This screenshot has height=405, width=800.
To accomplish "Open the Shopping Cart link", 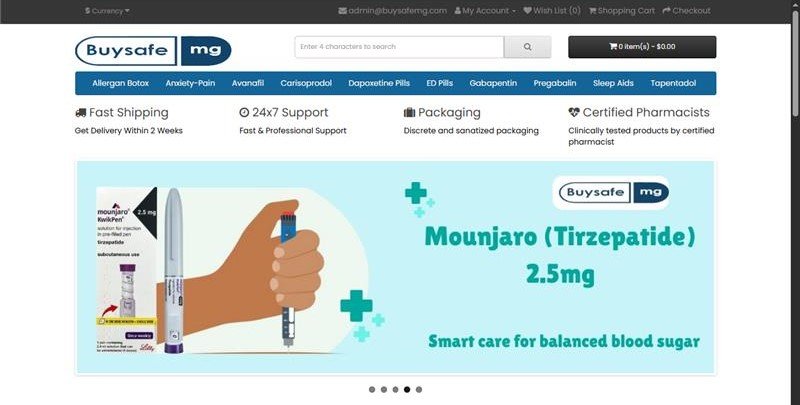I will [621, 10].
